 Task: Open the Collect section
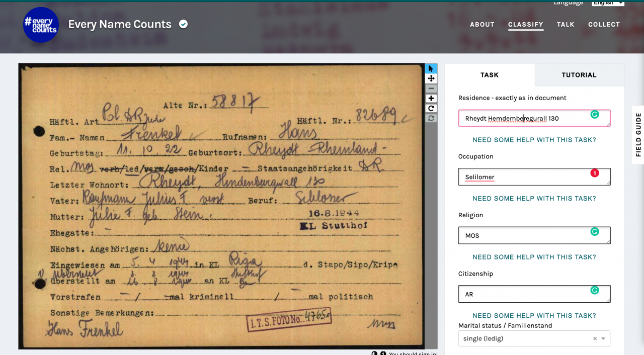(x=604, y=24)
